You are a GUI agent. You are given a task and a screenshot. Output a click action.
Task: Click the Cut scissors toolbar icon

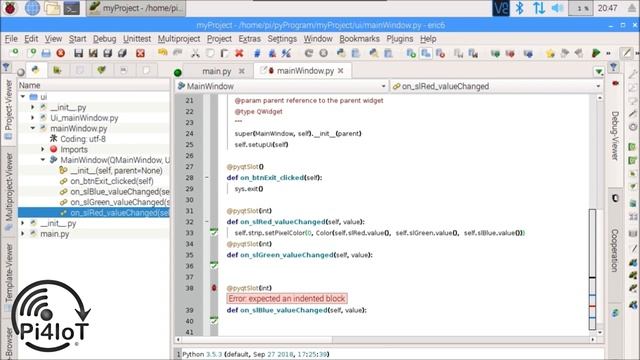pos(195,53)
